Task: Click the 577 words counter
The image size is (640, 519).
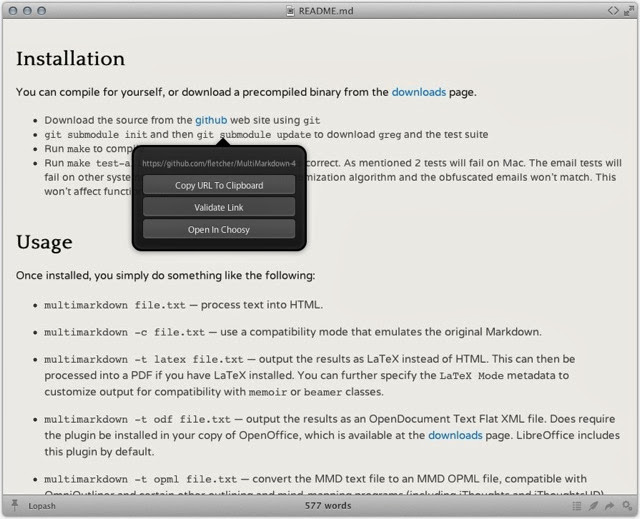Action: pyautogui.click(x=328, y=506)
